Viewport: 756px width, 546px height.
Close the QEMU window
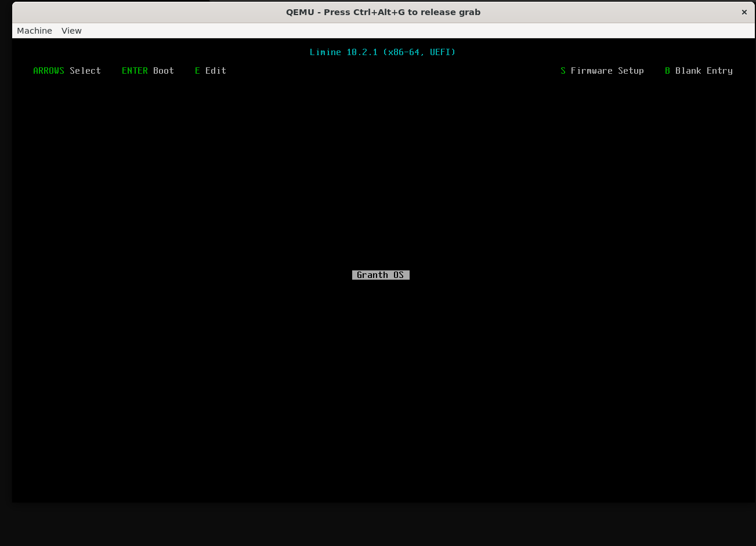[744, 12]
